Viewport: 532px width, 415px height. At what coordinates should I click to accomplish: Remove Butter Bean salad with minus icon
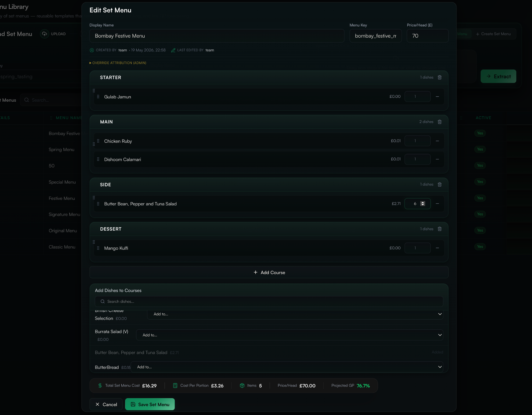click(437, 204)
